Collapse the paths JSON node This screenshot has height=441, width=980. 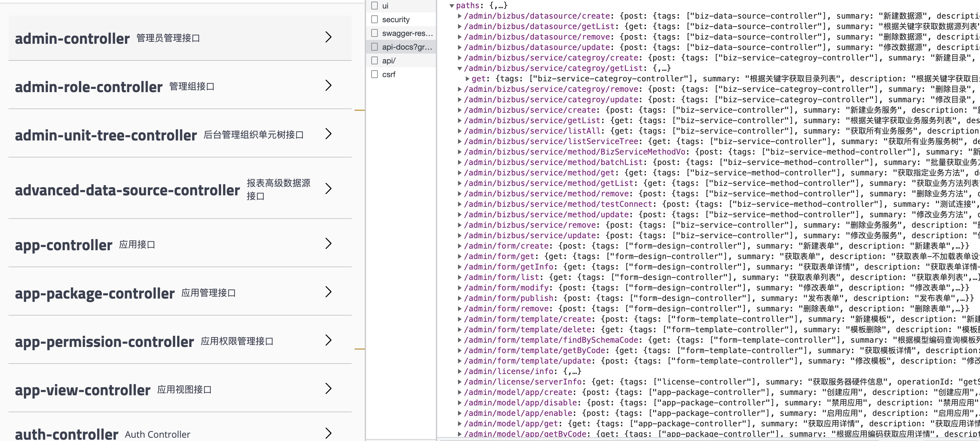(x=452, y=6)
